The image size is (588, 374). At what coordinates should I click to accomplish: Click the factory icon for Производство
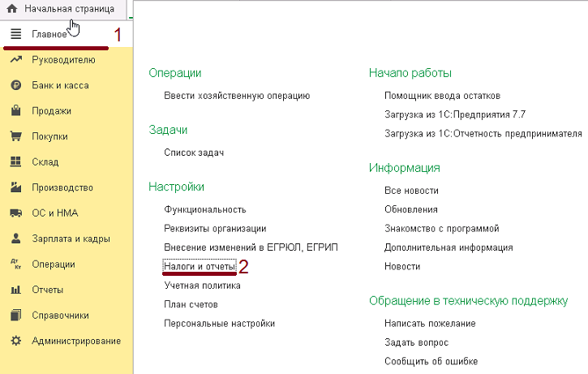click(15, 187)
